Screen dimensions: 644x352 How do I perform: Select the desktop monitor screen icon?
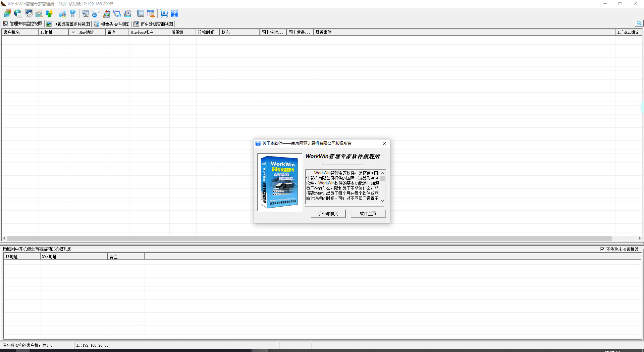pyautogui.click(x=86, y=13)
